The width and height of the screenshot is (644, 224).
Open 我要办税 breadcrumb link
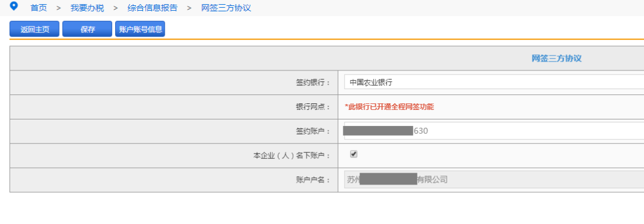87,8
